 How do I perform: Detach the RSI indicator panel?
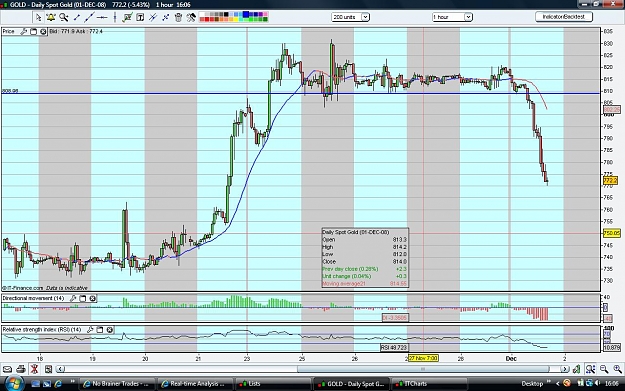pos(100,330)
